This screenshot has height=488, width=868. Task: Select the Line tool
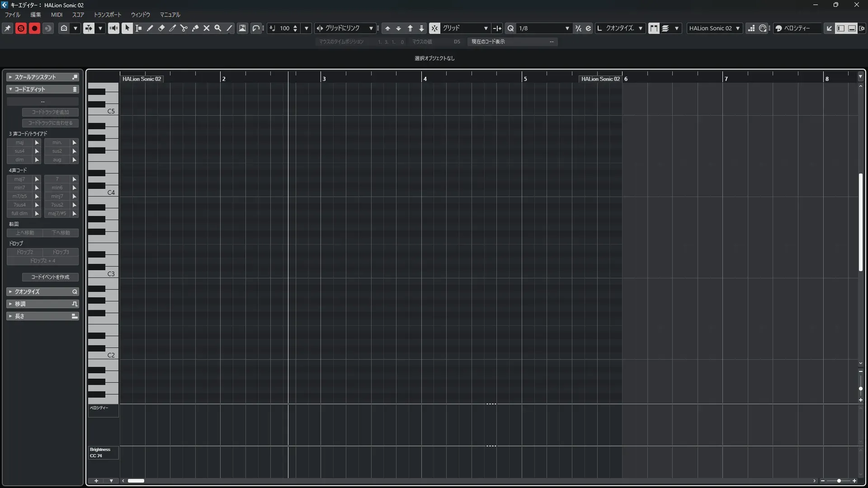pyautogui.click(x=229, y=28)
